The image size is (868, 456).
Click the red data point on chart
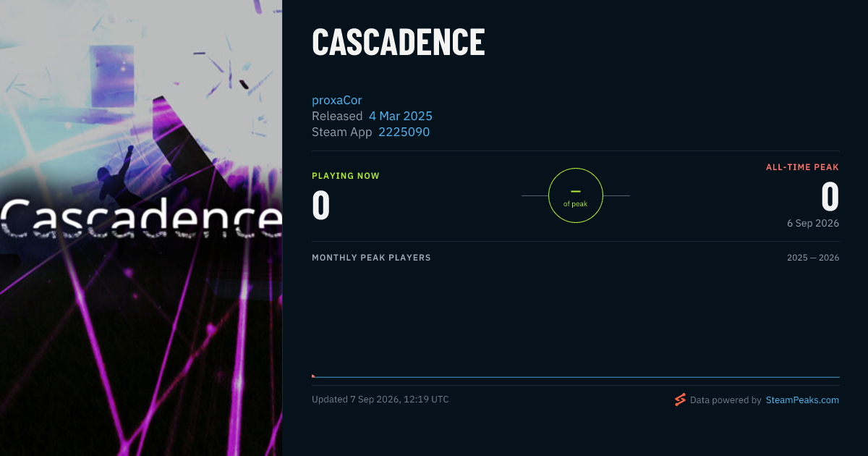click(x=313, y=376)
